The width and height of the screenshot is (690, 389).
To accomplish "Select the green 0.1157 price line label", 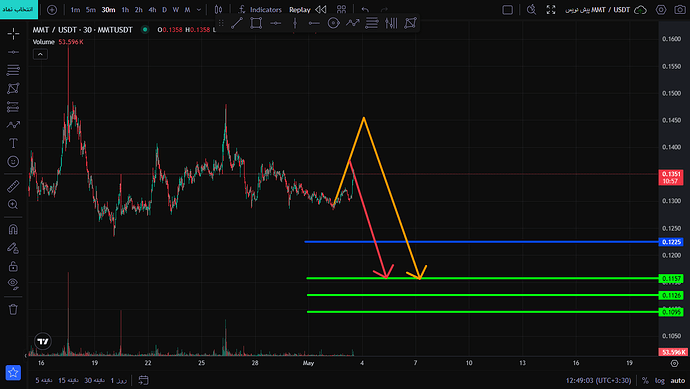I will pyautogui.click(x=671, y=279).
